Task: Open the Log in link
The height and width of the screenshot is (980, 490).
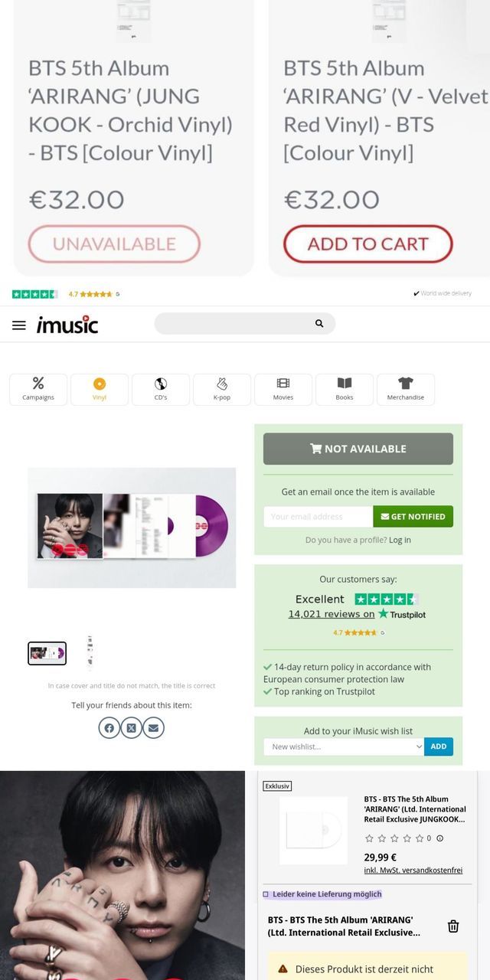Action: pos(400,540)
